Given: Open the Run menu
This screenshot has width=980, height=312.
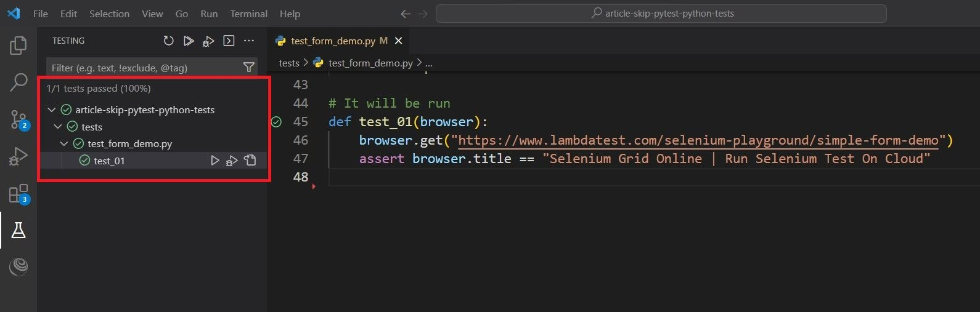Looking at the screenshot, I should (209, 14).
